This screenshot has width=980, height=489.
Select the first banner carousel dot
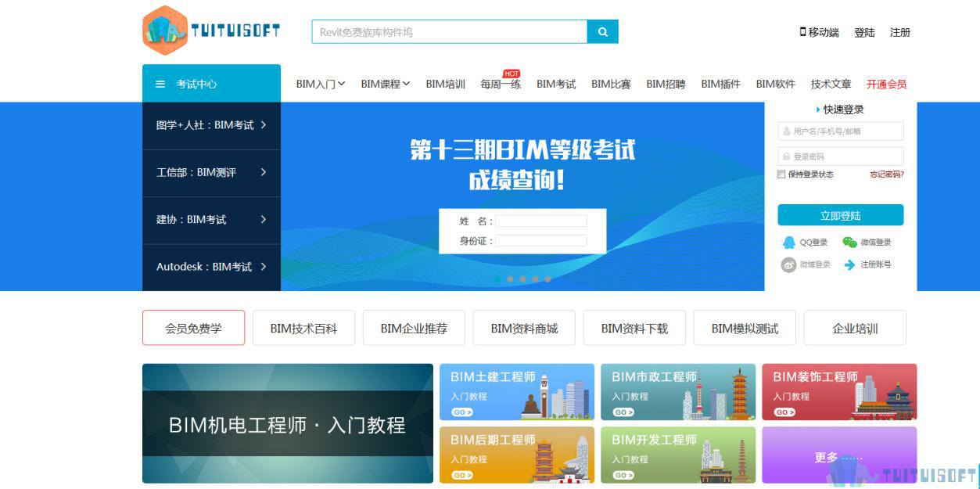click(497, 279)
